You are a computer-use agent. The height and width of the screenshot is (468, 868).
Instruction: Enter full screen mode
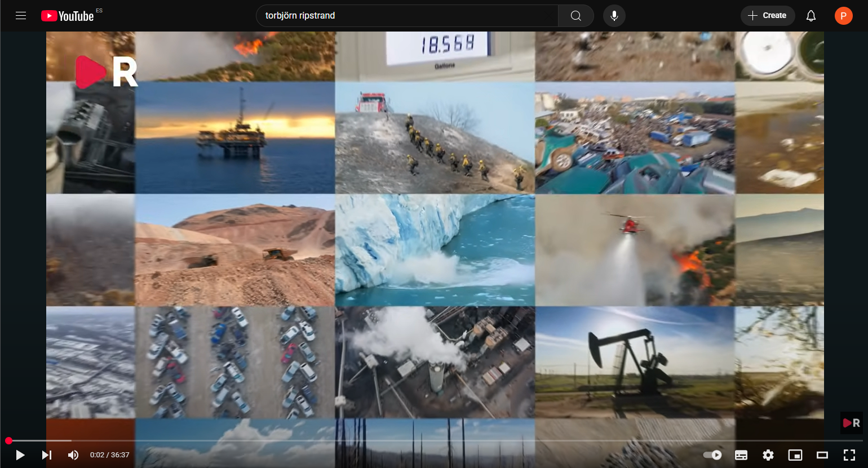tap(849, 455)
